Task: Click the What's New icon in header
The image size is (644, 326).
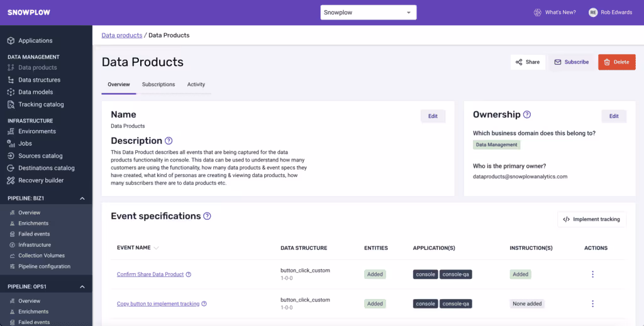Action: pyautogui.click(x=537, y=13)
